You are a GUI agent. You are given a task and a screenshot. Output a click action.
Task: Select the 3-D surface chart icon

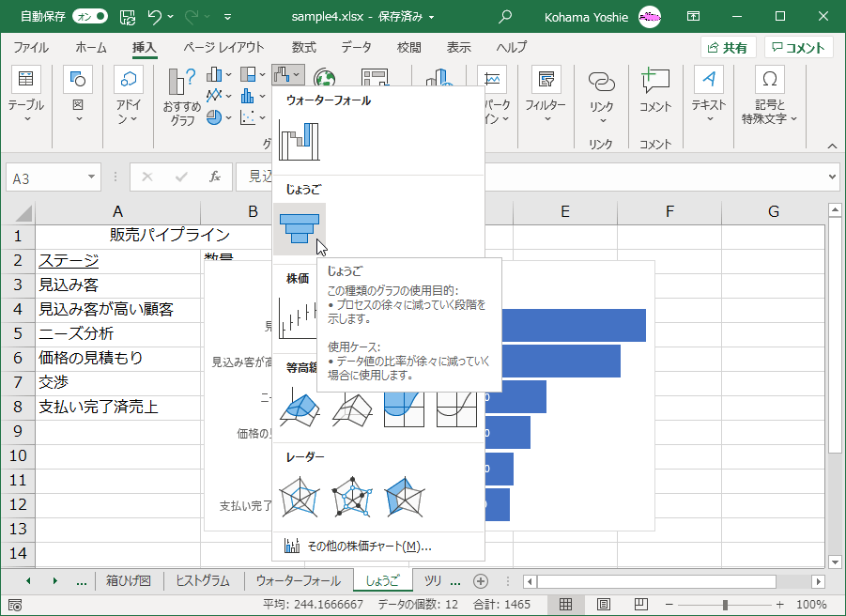(x=300, y=408)
